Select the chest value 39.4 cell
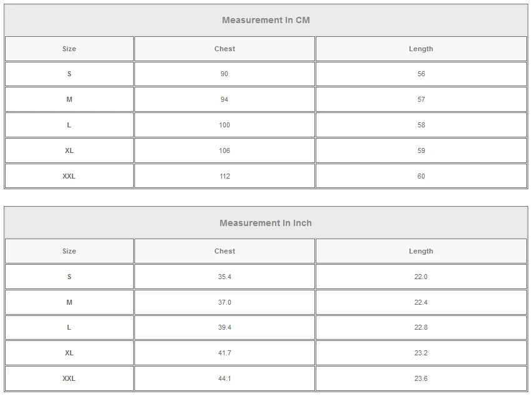Viewport: 532px width, 399px height. click(x=224, y=327)
